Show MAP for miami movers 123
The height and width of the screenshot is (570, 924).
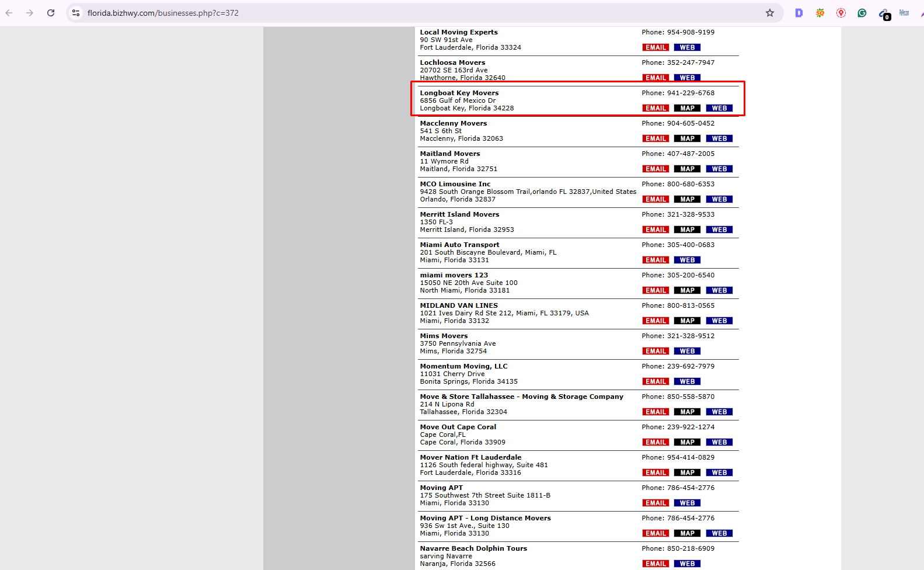[687, 291]
